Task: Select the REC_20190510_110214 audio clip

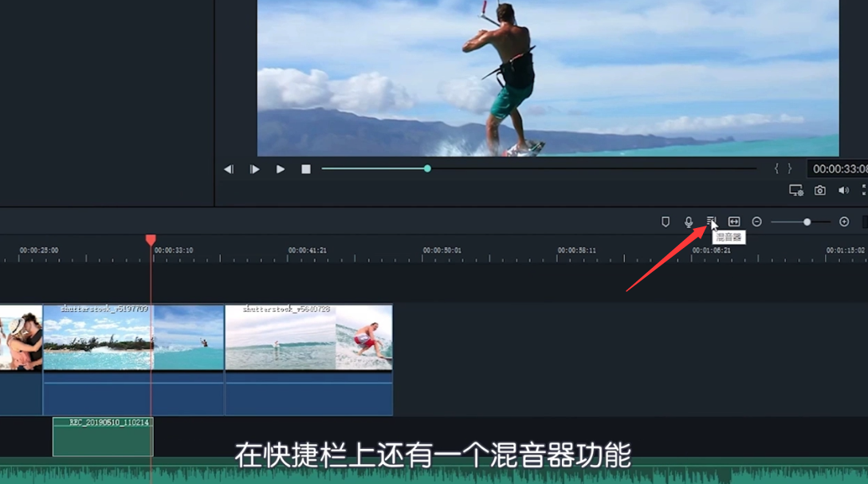Action: [103, 437]
